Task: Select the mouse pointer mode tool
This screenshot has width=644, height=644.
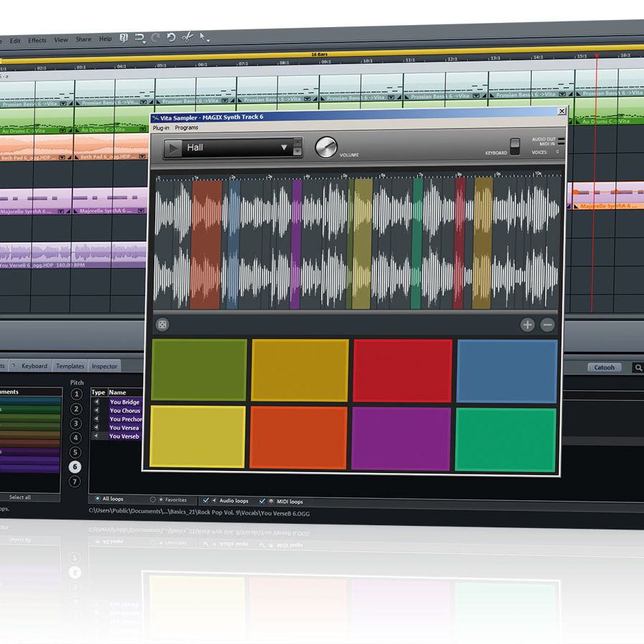Action: (204, 37)
